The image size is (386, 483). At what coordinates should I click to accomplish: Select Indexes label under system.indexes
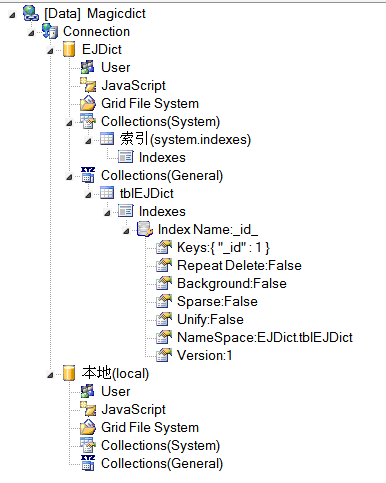tap(162, 158)
